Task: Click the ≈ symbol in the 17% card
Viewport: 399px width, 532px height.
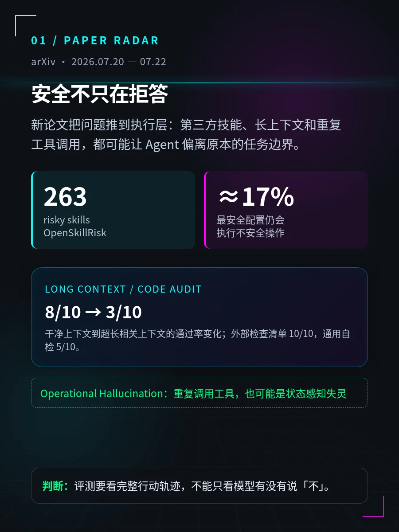Action: 228,197
